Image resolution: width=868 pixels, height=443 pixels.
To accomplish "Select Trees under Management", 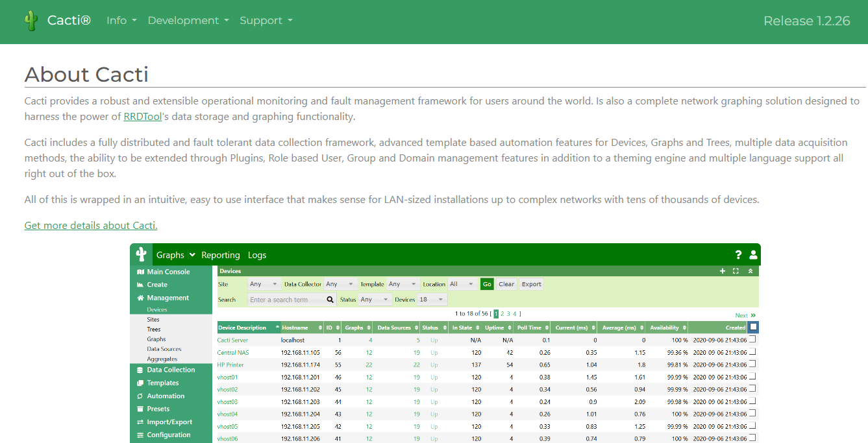I will [154, 329].
